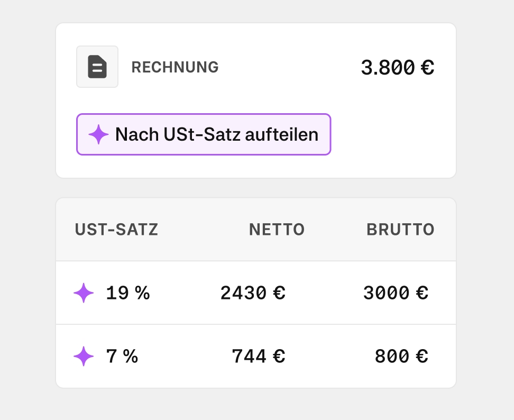Click the BRUTTO column header
This screenshot has width=514, height=420.
(400, 230)
